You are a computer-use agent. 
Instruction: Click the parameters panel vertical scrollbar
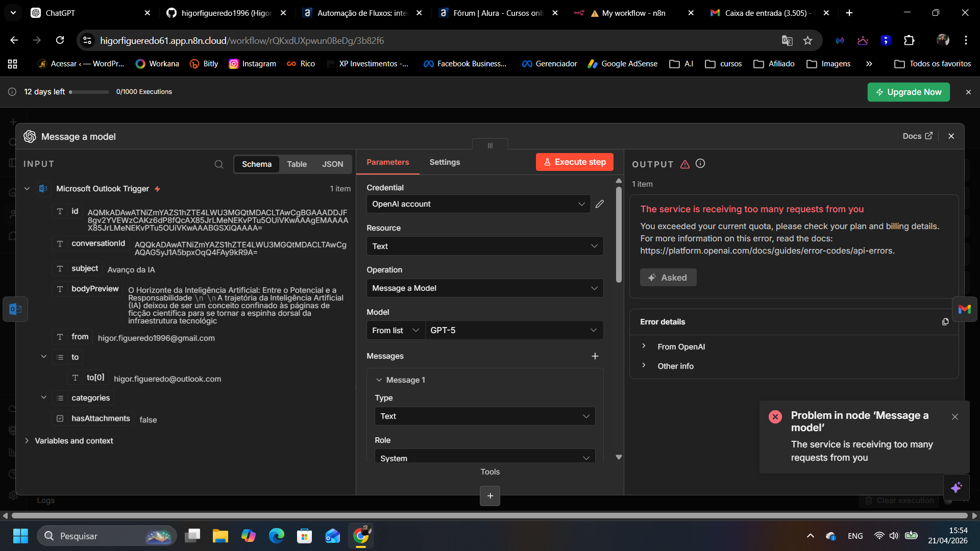pos(619,235)
